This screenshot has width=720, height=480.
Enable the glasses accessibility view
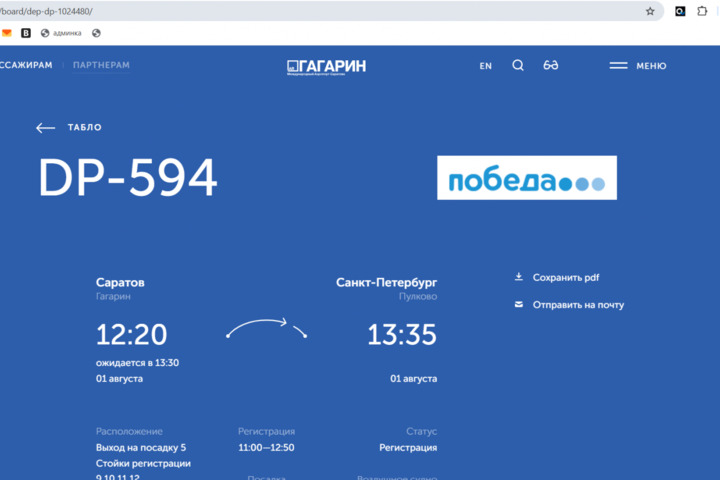(x=551, y=65)
